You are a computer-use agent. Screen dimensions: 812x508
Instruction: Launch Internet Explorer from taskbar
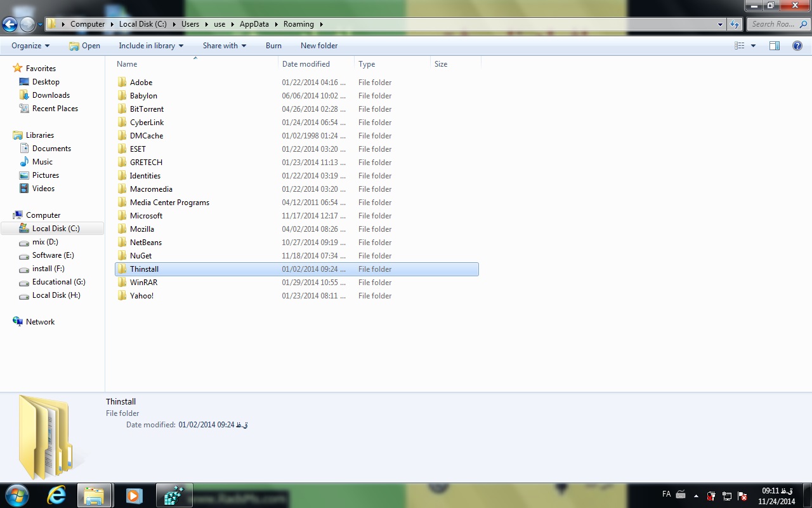(x=56, y=495)
